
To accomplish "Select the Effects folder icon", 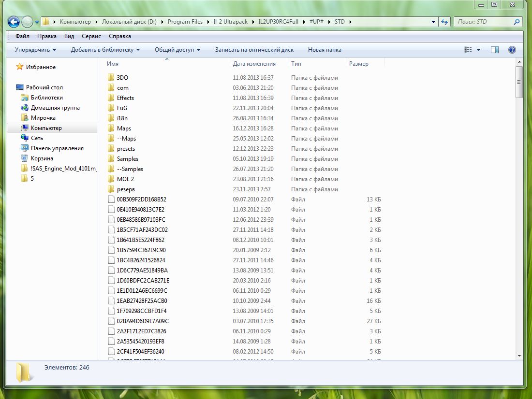I will tap(111, 98).
